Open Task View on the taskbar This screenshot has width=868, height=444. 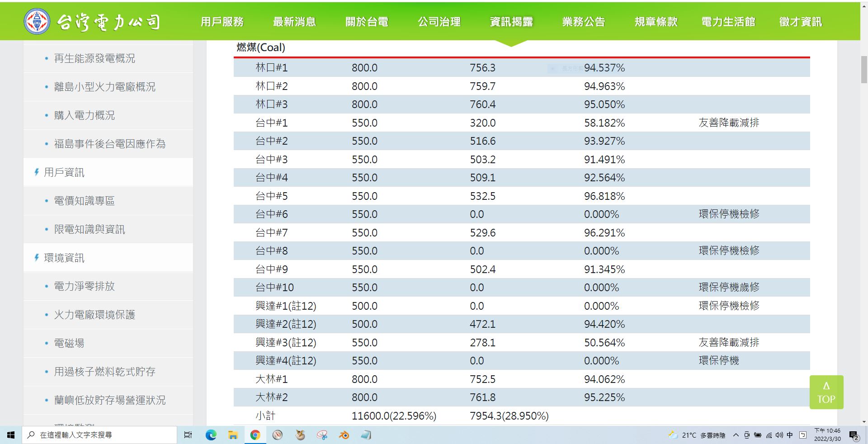coord(188,435)
